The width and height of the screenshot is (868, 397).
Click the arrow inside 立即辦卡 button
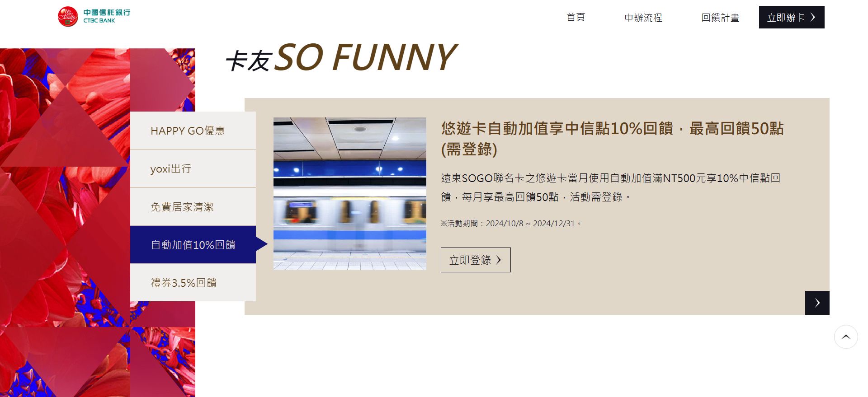tap(813, 17)
